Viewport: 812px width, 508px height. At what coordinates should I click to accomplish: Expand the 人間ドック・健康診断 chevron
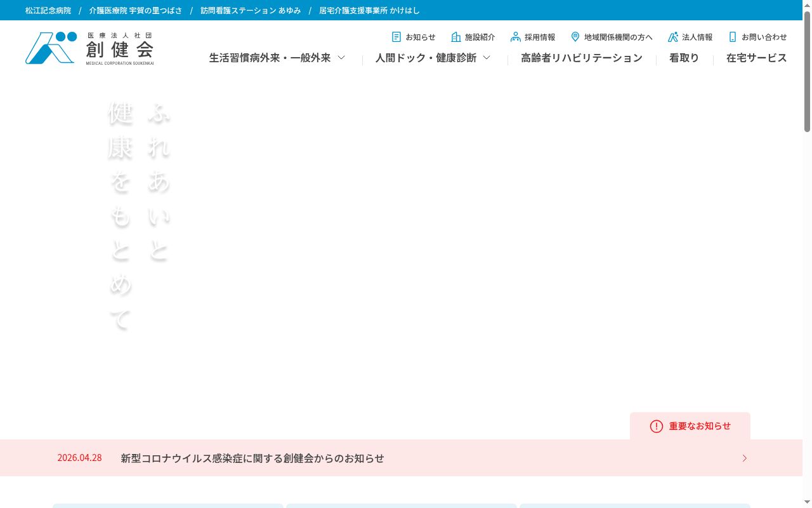(x=487, y=58)
